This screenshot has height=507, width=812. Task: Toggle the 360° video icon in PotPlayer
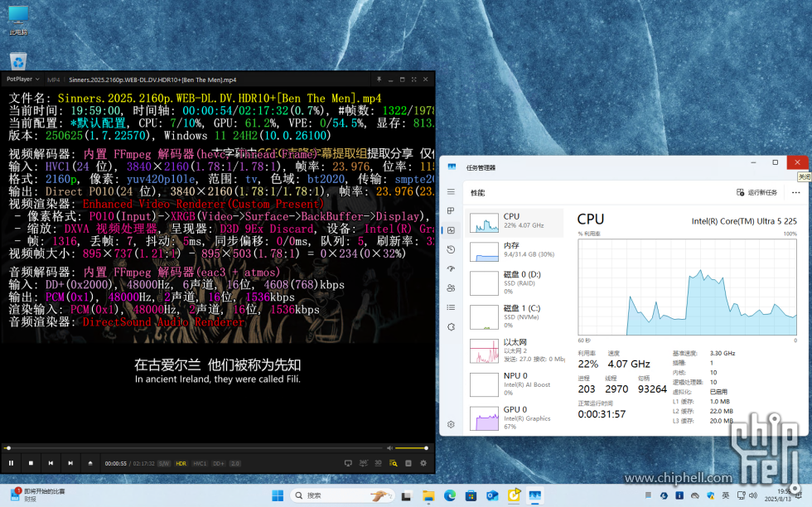click(x=364, y=463)
